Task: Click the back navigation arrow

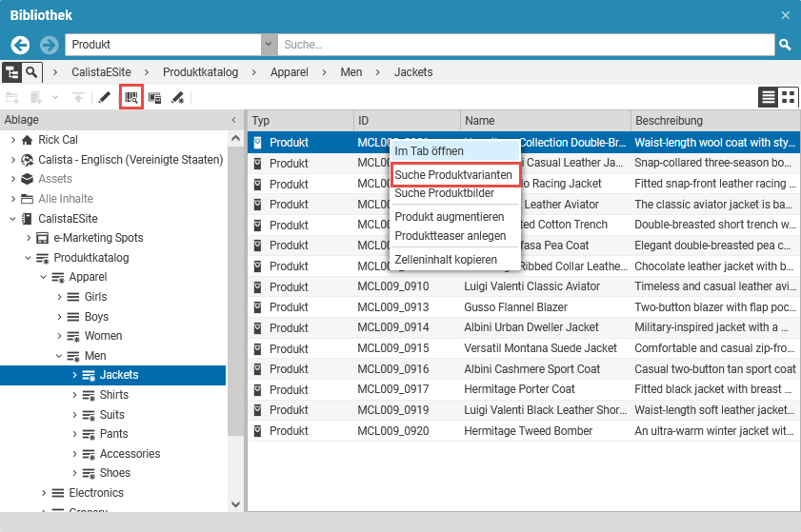Action: pos(21,45)
